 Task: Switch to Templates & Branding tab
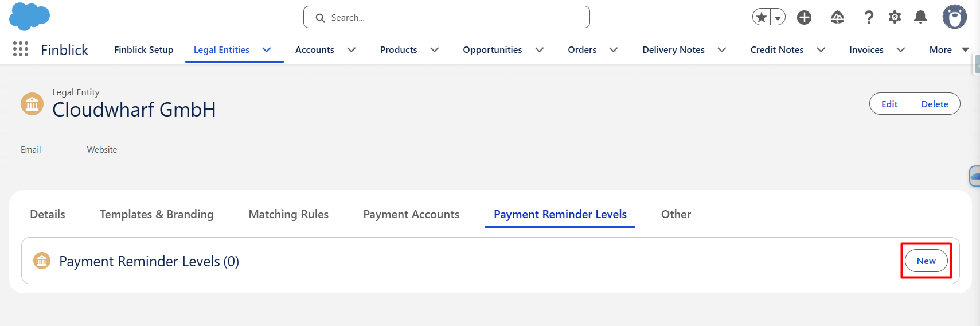[x=157, y=214]
